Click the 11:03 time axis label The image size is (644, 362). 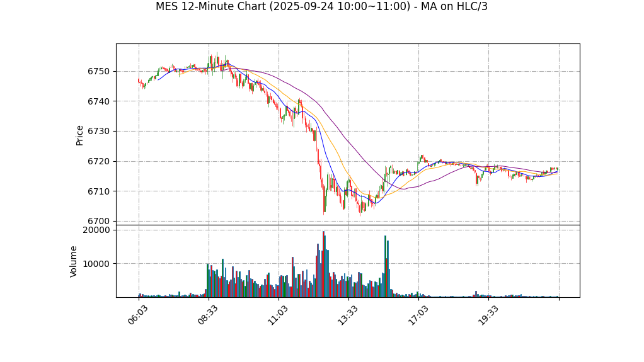[278, 315]
